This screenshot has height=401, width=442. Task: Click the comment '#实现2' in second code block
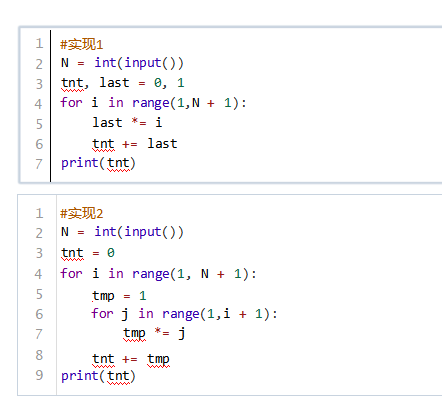click(81, 213)
